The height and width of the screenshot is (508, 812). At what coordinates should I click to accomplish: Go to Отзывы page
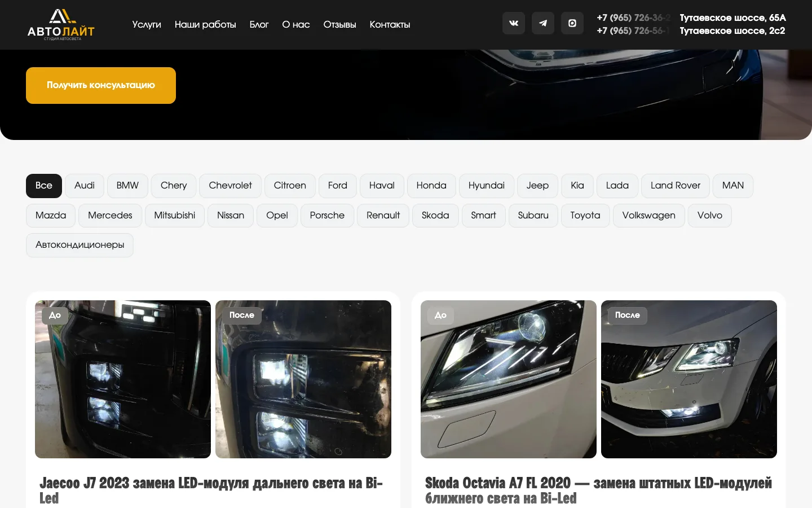339,24
